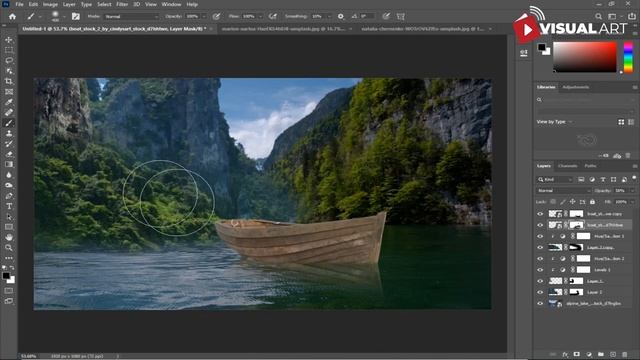
Task: Toggle visibility of Hue/Saturation 3 layer
Action: [x=540, y=236]
